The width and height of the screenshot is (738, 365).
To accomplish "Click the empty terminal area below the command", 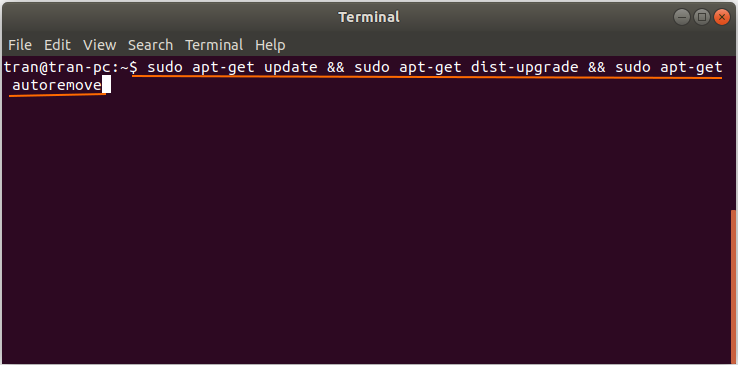I will coord(365,228).
